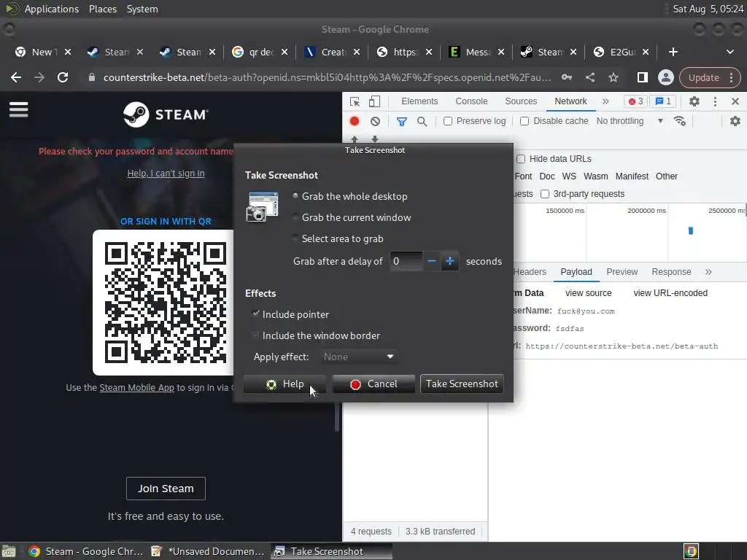Toggle the network filter funnel icon
The width and height of the screenshot is (747, 560).
coord(402,122)
